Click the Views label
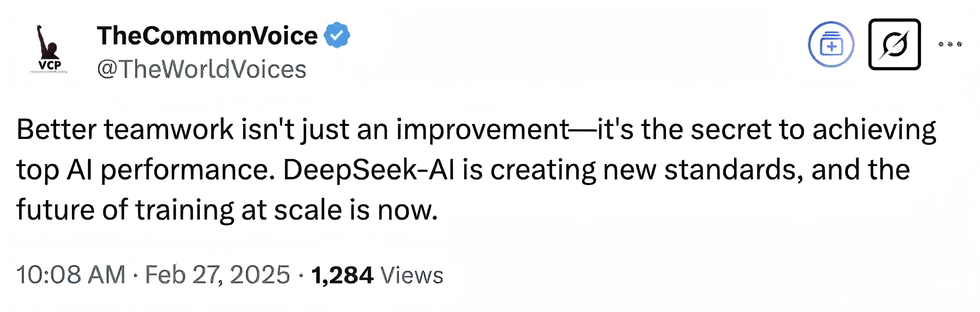980x312 pixels. [x=412, y=275]
